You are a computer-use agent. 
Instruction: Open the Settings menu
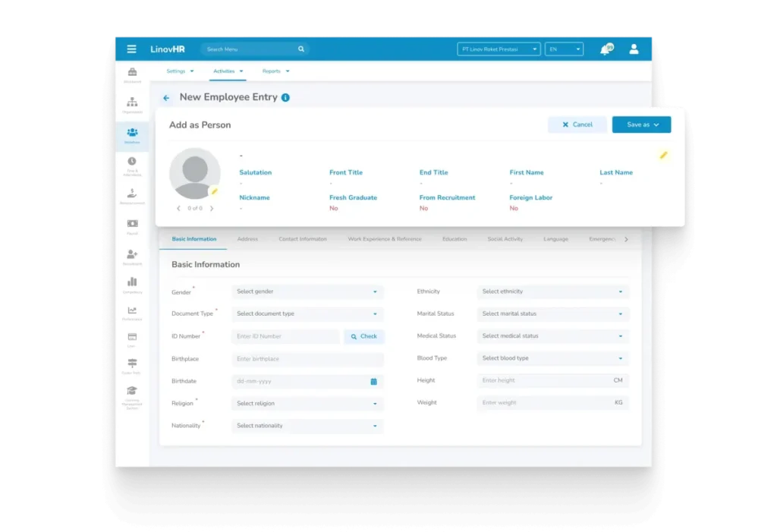pyautogui.click(x=180, y=71)
